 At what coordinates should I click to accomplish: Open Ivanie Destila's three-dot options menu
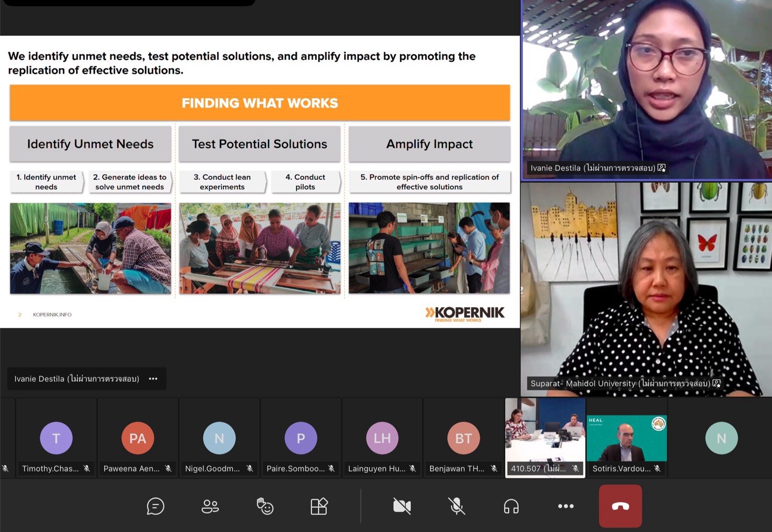click(x=153, y=379)
